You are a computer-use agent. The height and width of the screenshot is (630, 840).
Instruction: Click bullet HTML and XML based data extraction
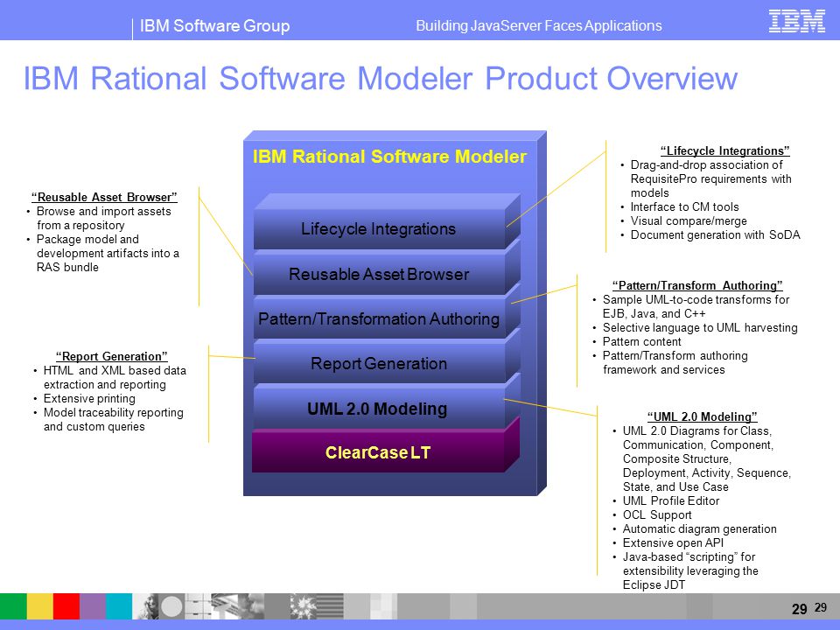[x=114, y=377]
